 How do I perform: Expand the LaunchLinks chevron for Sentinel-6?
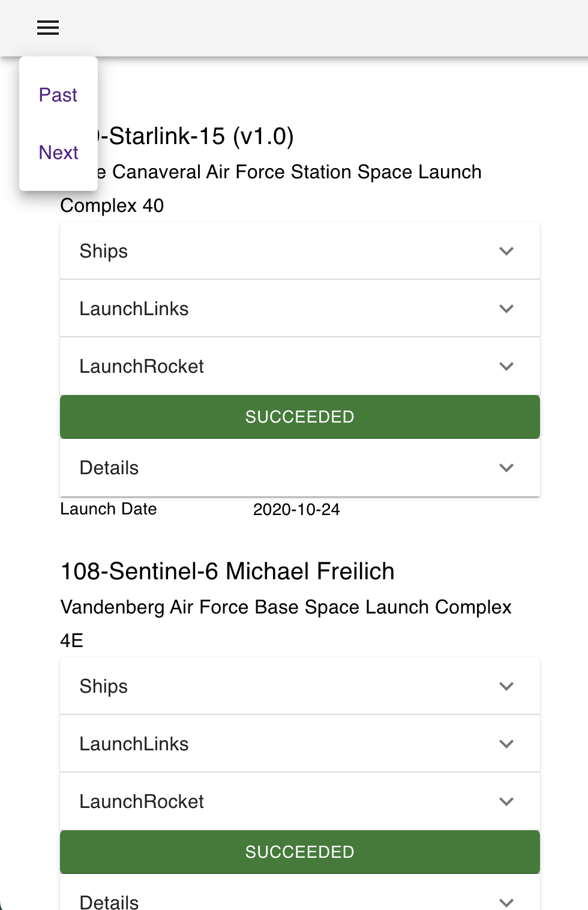(x=506, y=743)
